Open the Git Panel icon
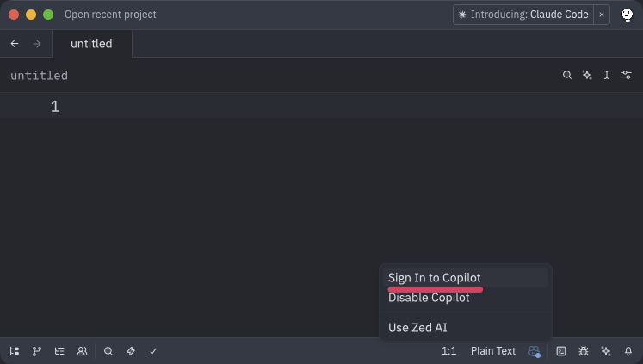This screenshot has height=364, width=643. click(x=37, y=351)
